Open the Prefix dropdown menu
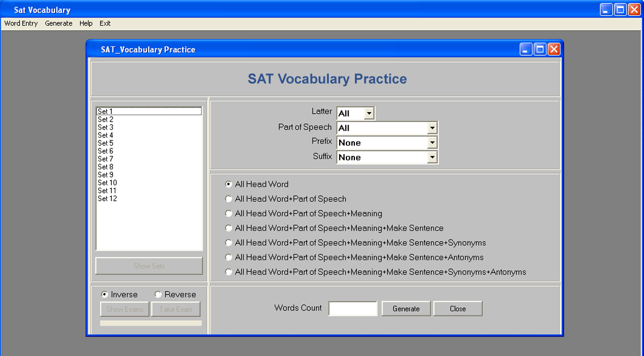 point(432,143)
